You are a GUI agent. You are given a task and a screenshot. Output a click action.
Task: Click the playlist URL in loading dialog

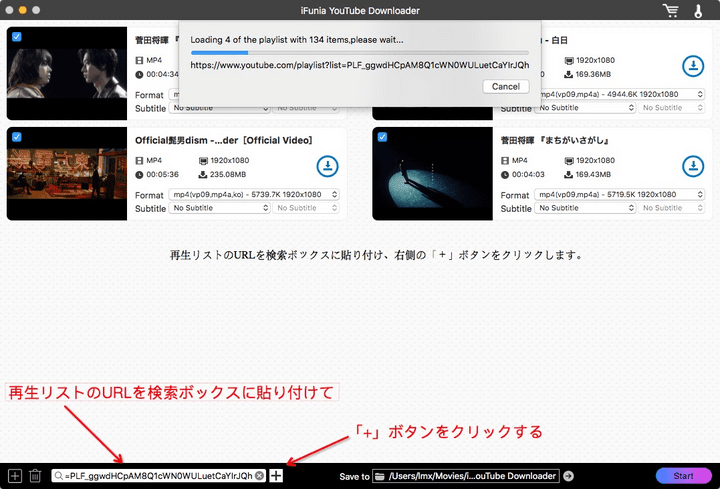click(x=360, y=65)
